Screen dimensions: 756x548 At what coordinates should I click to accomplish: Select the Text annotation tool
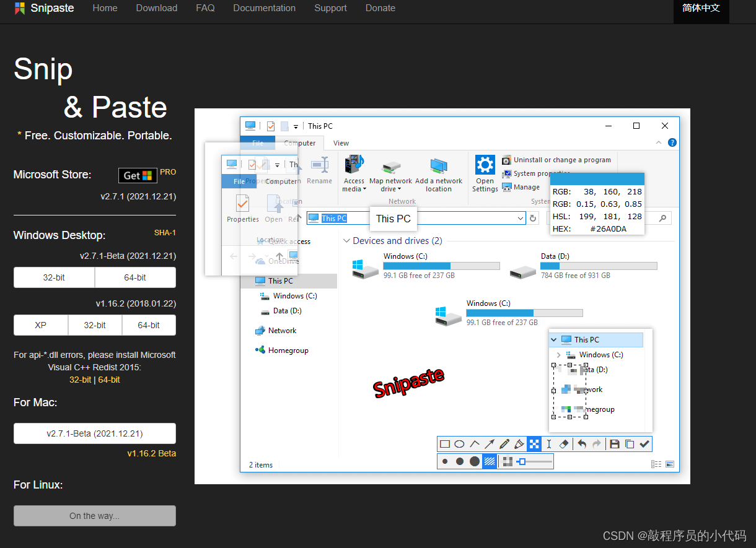point(548,443)
